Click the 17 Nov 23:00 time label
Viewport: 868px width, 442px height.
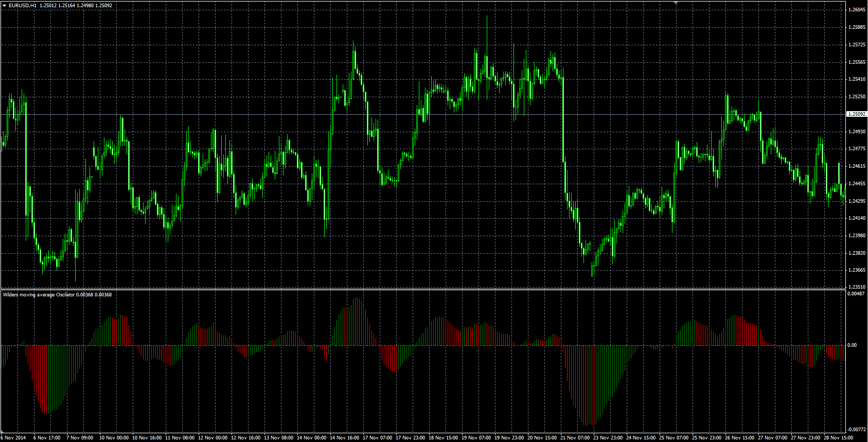click(x=411, y=438)
